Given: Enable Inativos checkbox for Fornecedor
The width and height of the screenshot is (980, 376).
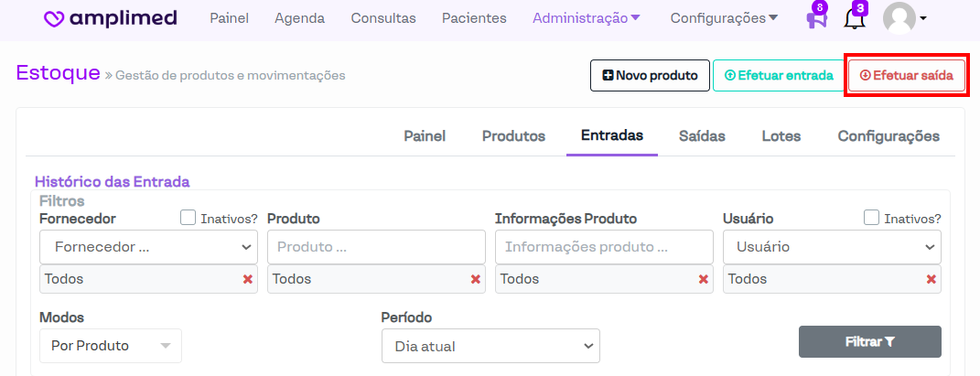Looking at the screenshot, I should pos(188,218).
